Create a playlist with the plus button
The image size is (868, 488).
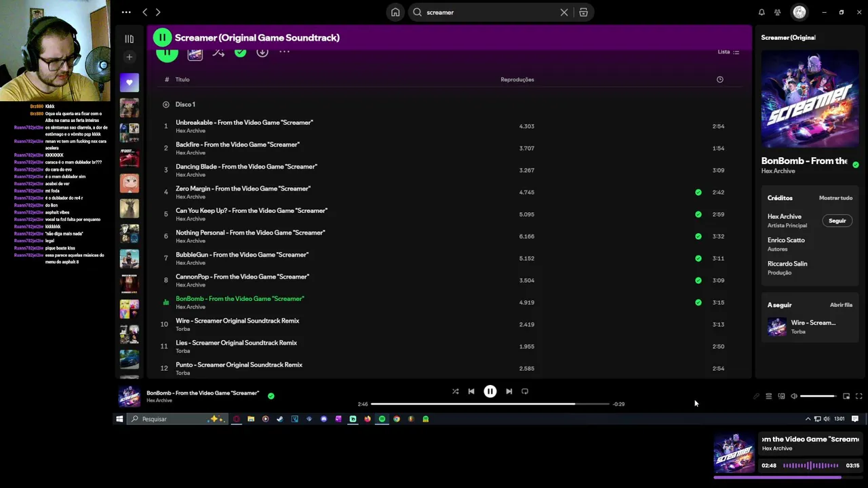click(x=129, y=57)
